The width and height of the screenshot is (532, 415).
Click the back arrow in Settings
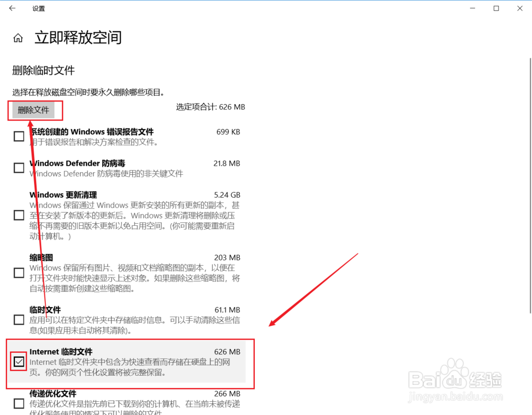click(x=12, y=8)
